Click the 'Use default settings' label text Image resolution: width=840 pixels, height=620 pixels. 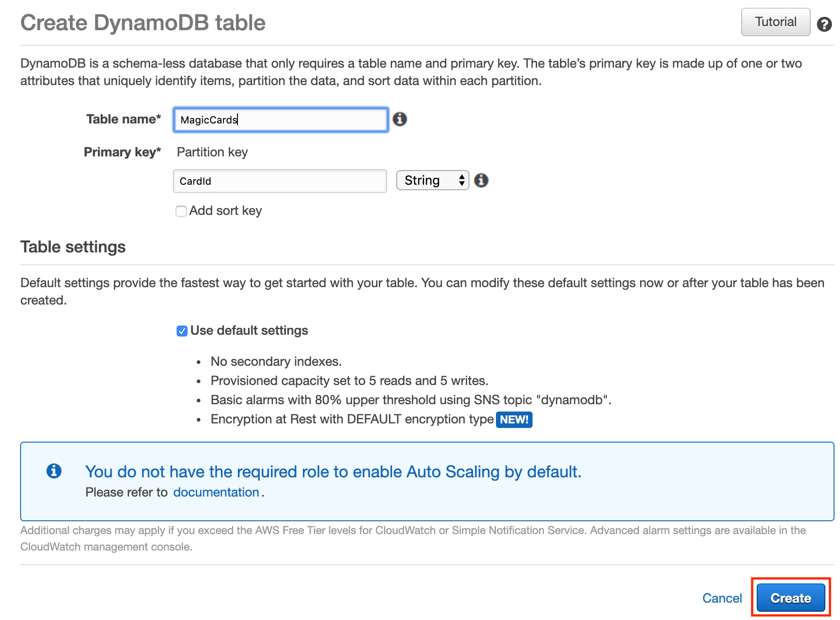tap(249, 331)
